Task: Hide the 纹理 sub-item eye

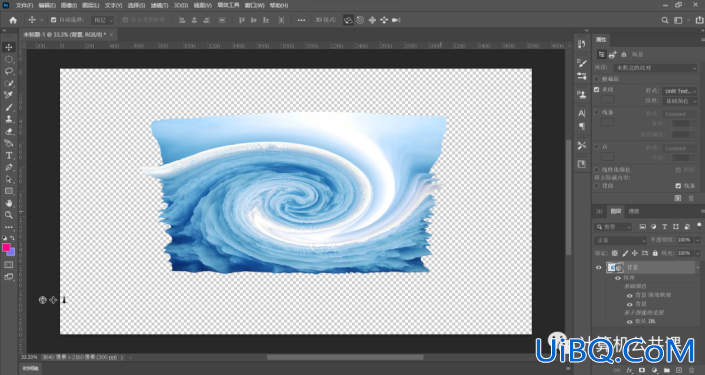Action: [618, 278]
